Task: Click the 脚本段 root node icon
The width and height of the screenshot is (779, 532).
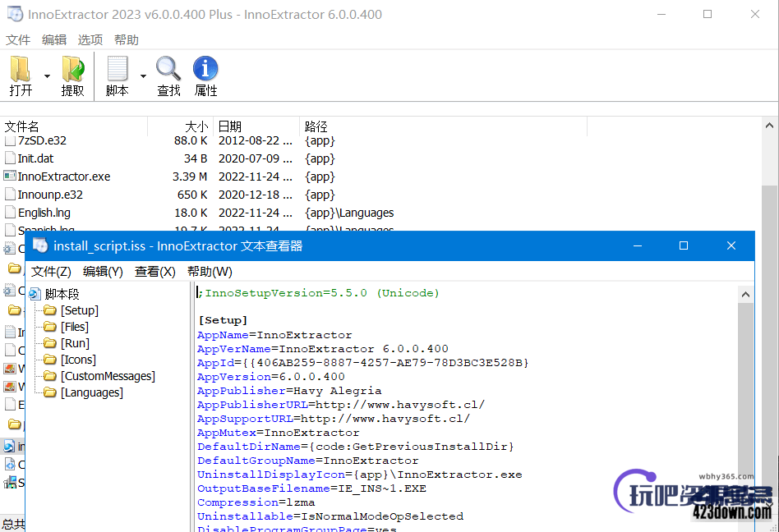Action: (x=35, y=294)
